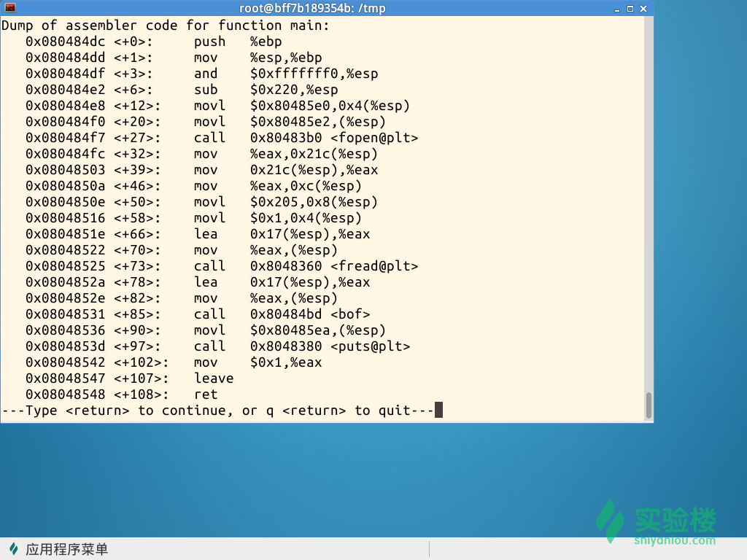
Task: Click the movl $0x80485e0,0x4(%esp) line
Action: click(217, 106)
